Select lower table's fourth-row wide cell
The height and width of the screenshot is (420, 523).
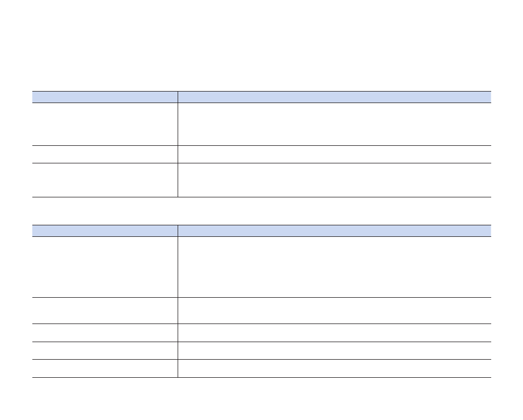334,350
